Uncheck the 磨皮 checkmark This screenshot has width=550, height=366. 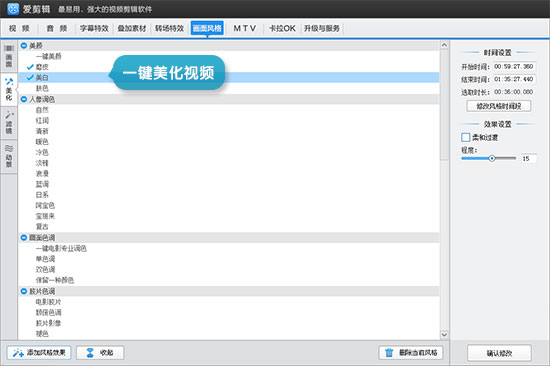pos(30,67)
